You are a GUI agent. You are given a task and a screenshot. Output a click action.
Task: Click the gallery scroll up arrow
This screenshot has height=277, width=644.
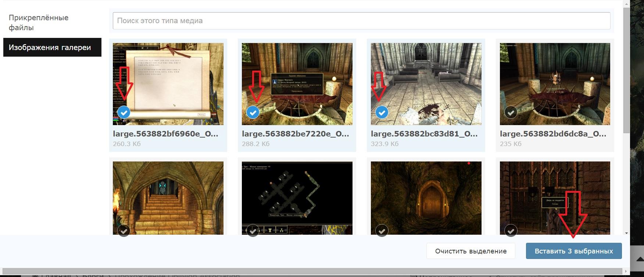626,3
